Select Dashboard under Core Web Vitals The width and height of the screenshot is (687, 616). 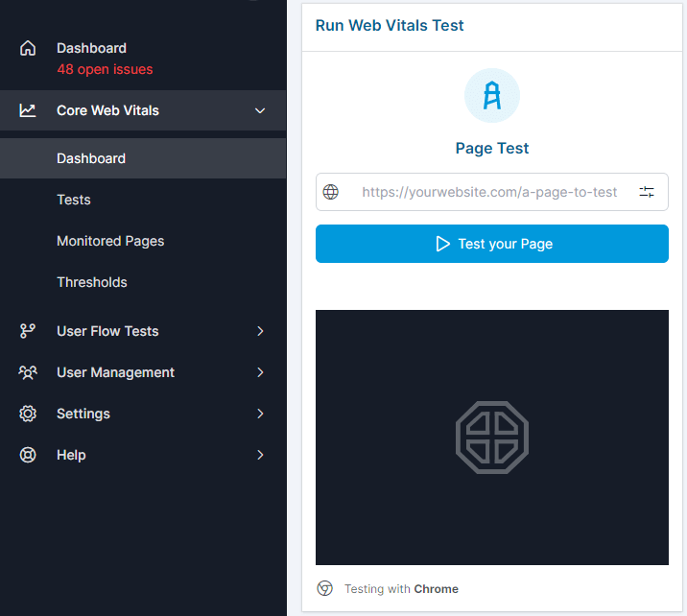143,158
